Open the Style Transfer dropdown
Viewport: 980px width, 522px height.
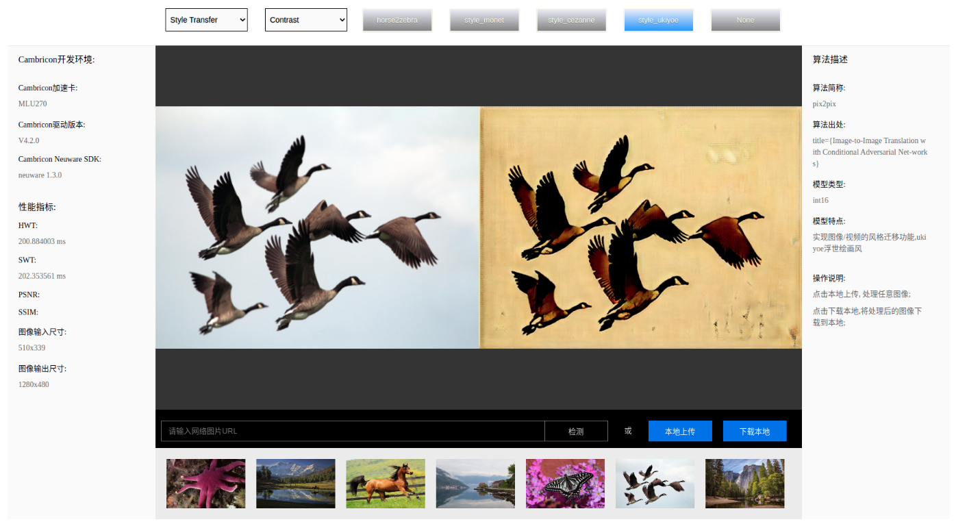[206, 20]
